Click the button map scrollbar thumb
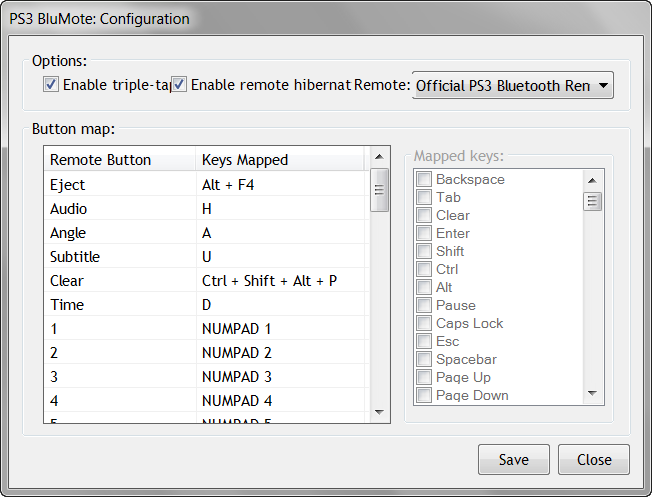This screenshot has height=497, width=652. (379, 190)
